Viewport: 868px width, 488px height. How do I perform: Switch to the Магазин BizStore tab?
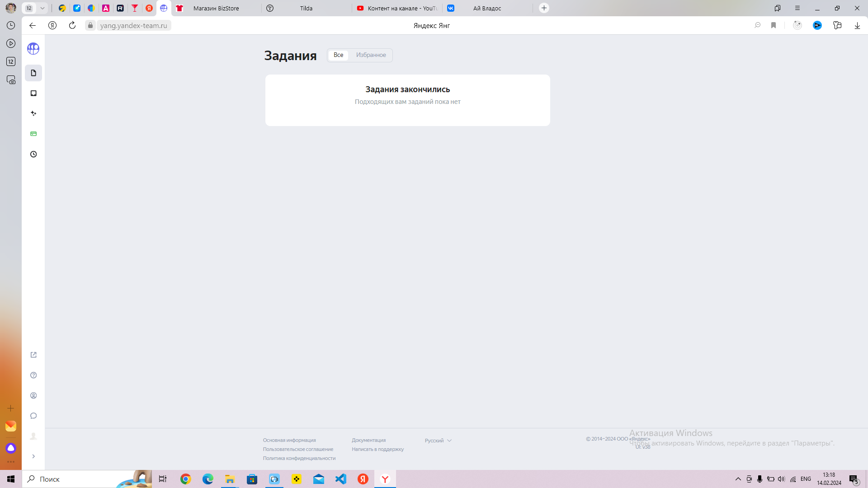(x=216, y=8)
